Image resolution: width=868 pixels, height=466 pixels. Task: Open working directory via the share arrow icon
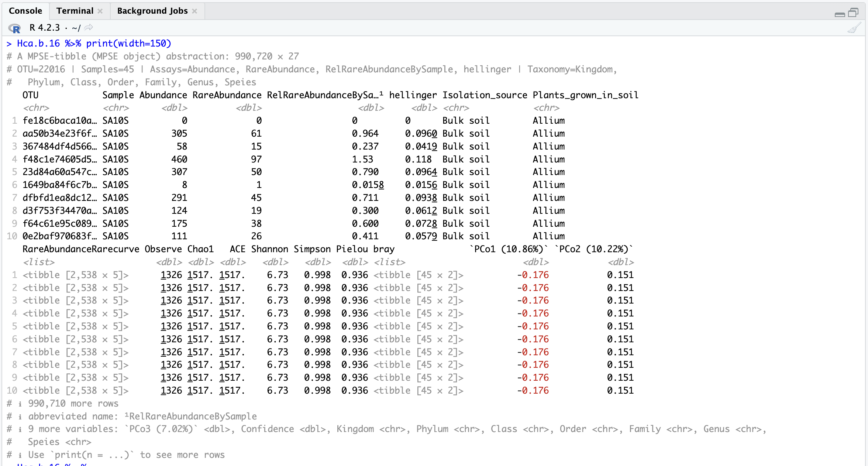89,27
